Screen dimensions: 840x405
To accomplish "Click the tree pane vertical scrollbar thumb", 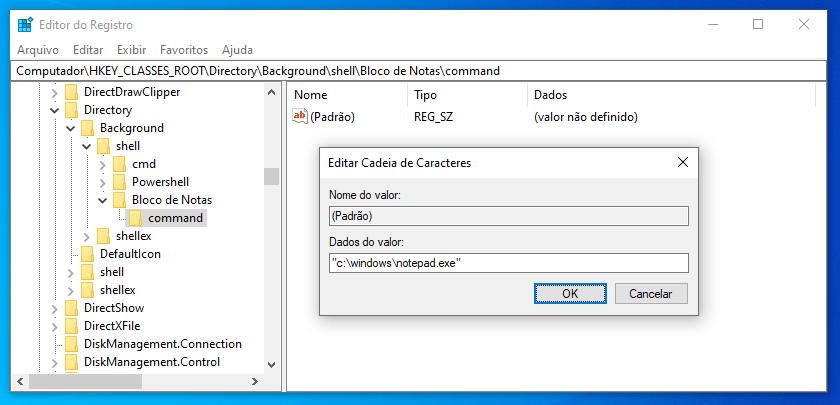I will 272,176.
